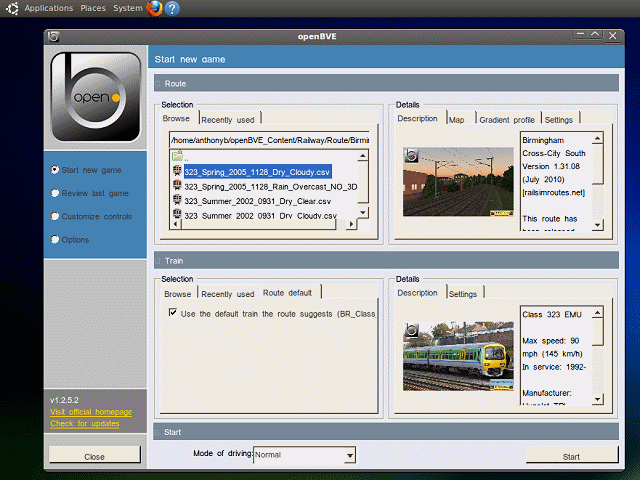Open route details Settings tab
The image size is (640, 480).
[x=559, y=120]
